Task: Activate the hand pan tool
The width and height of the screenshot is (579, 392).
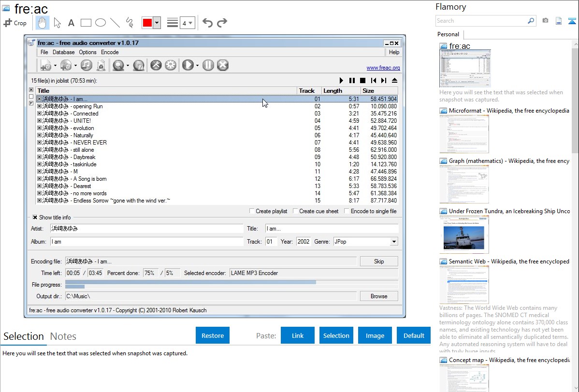Action: 42,23
